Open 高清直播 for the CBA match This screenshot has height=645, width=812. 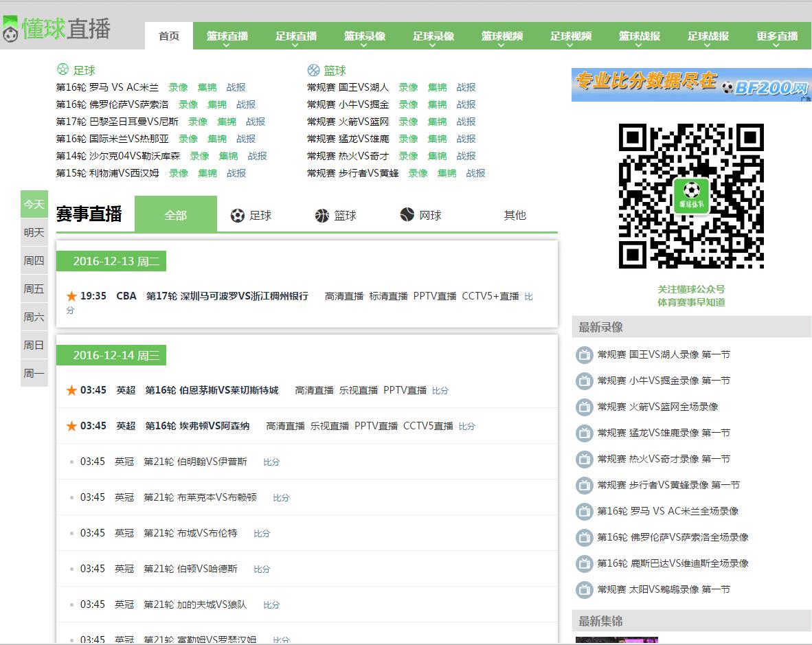pos(344,296)
